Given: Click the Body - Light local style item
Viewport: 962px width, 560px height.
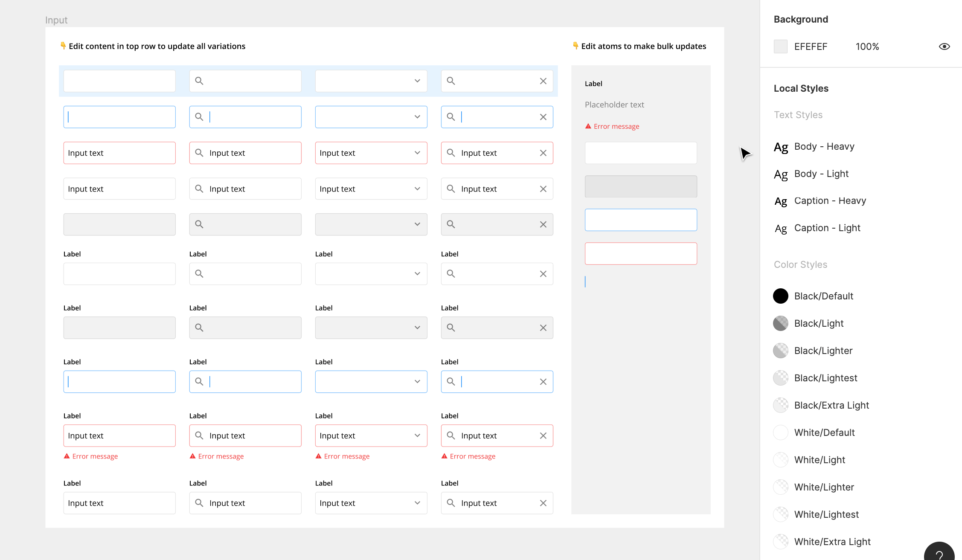Looking at the screenshot, I should tap(821, 173).
